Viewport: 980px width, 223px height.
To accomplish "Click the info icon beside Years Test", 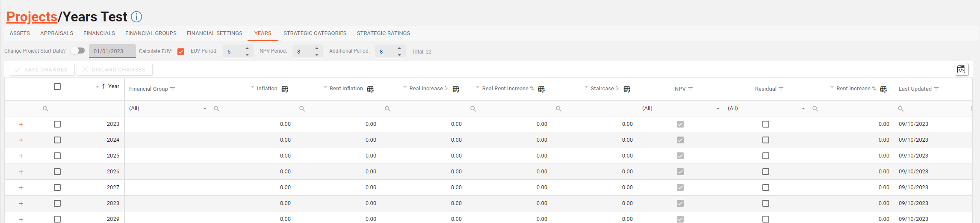I will pyautogui.click(x=136, y=17).
